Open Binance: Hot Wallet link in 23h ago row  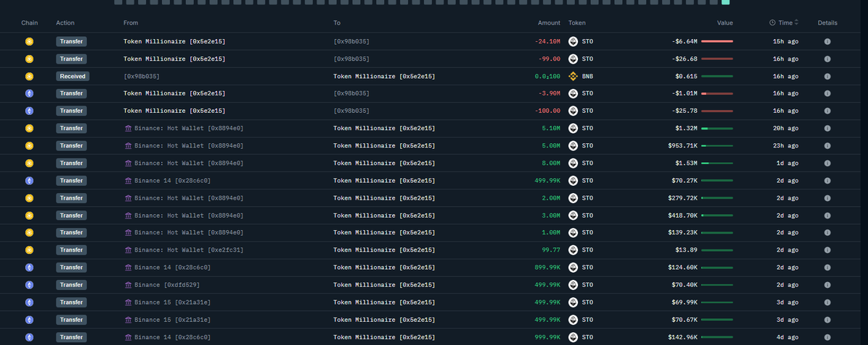[x=189, y=145]
